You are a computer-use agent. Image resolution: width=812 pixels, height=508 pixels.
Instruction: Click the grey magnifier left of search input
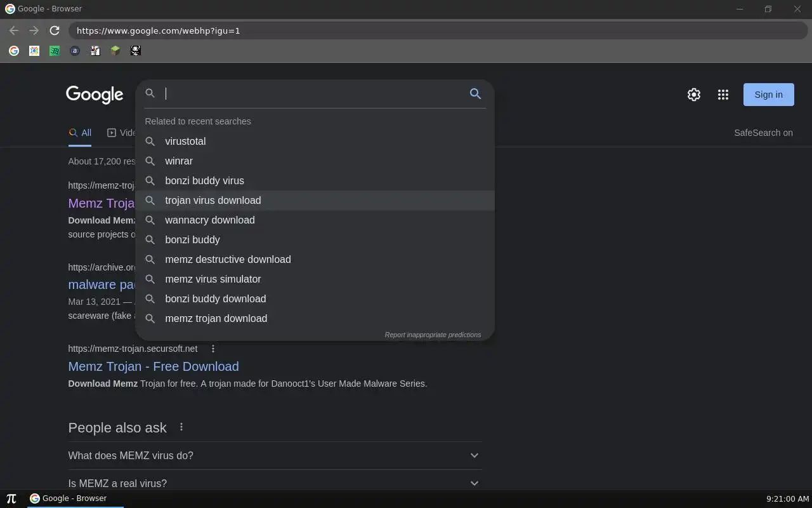click(x=150, y=93)
